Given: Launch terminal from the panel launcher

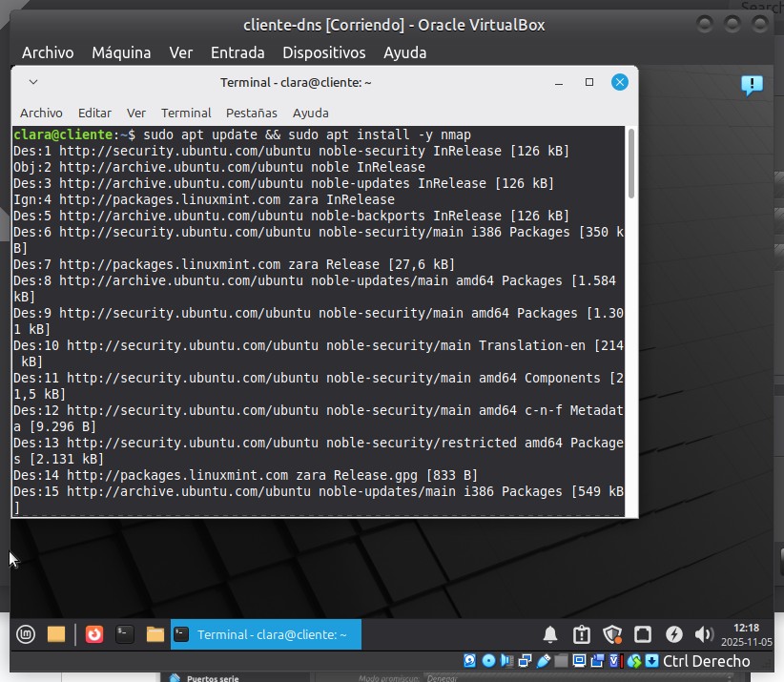Looking at the screenshot, I should click(123, 633).
